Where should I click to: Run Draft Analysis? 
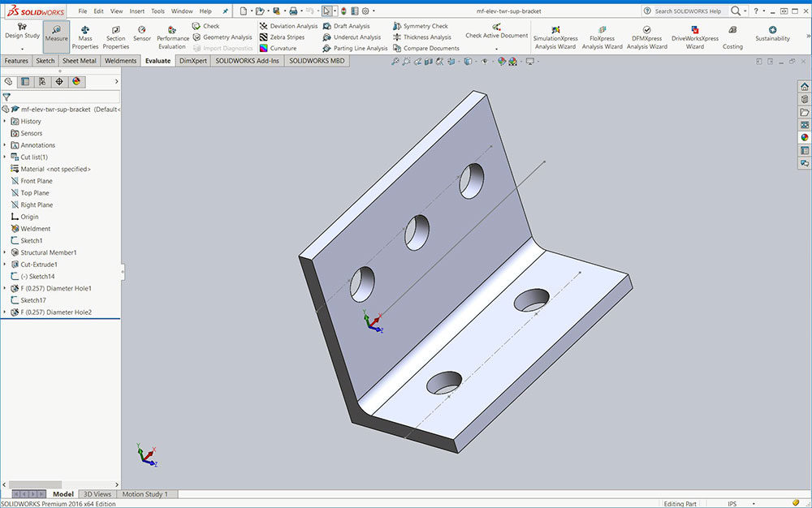point(350,26)
